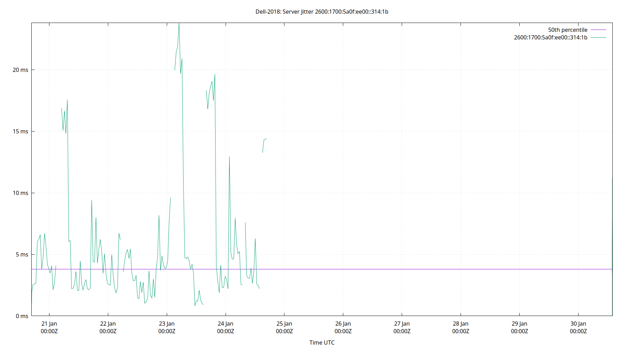This screenshot has width=644, height=348.
Task: Click the 20 ms y-axis tick label
Action: [21, 70]
